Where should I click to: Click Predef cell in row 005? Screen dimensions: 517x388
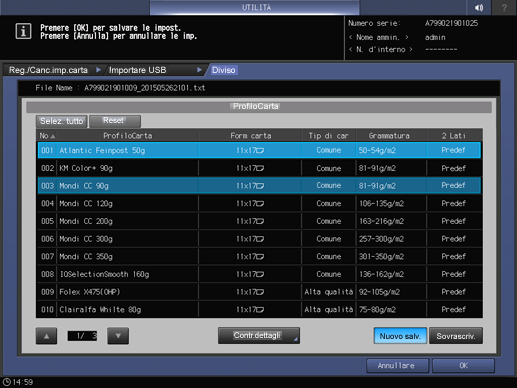tap(453, 221)
